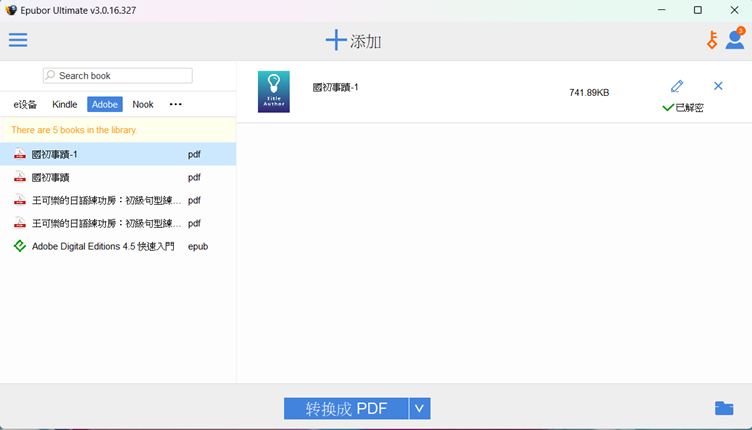Click the Search book field
This screenshot has height=430, width=752.
coord(118,76)
